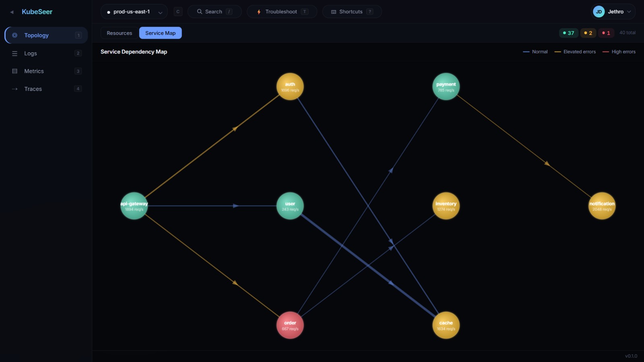Click the Metrics table icon
Viewport: 644px width, 362px height.
(15, 71)
